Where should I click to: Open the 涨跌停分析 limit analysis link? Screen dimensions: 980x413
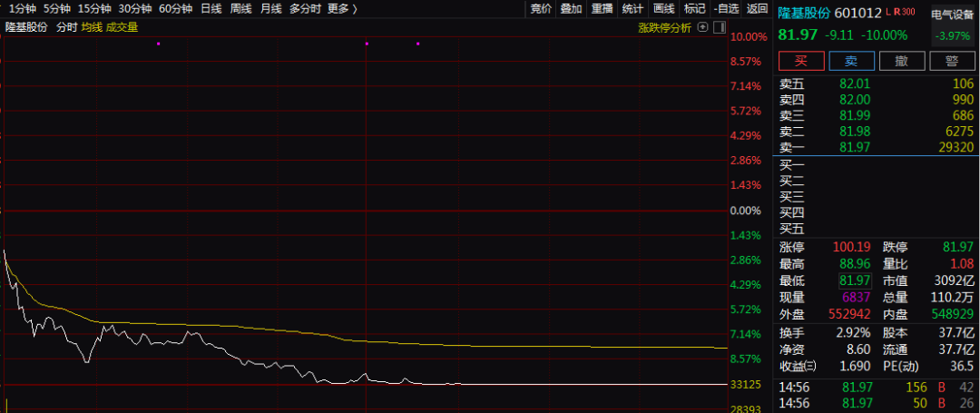664,27
